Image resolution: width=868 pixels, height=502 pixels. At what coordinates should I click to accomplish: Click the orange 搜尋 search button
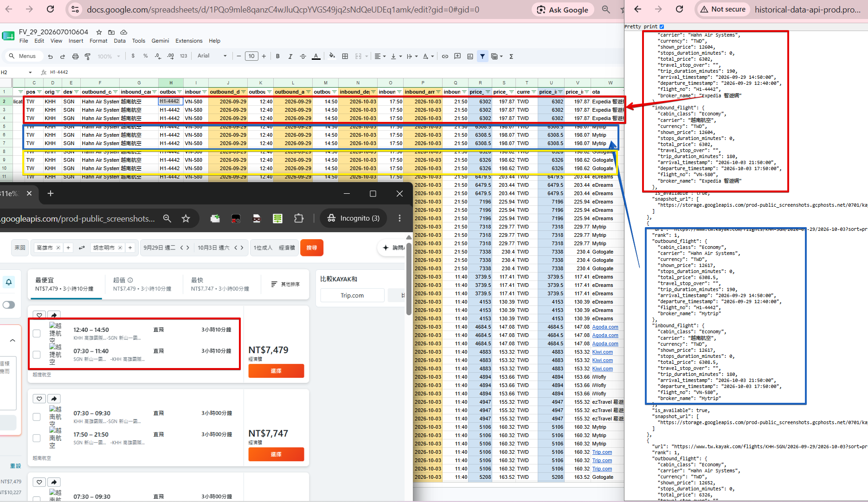[312, 248]
